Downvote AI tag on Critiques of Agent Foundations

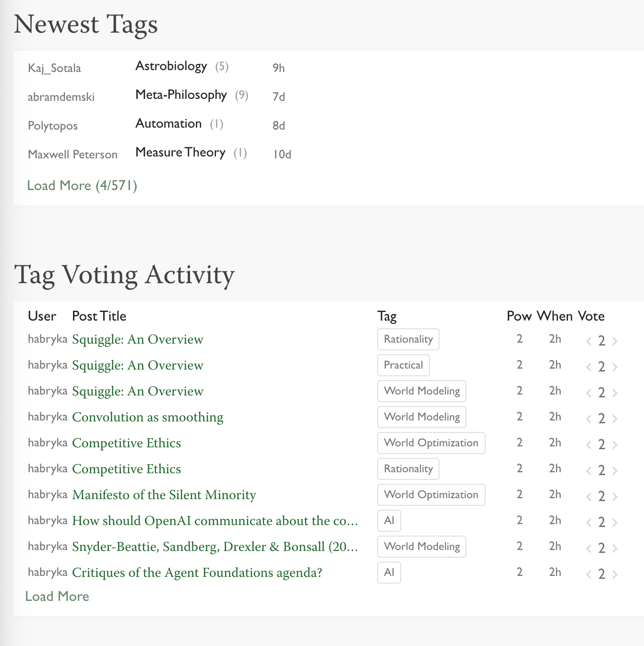pyautogui.click(x=589, y=574)
